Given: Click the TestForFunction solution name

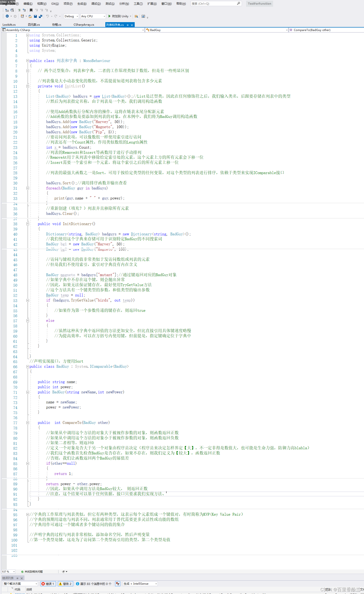Looking at the screenshot, I should tap(259, 4).
